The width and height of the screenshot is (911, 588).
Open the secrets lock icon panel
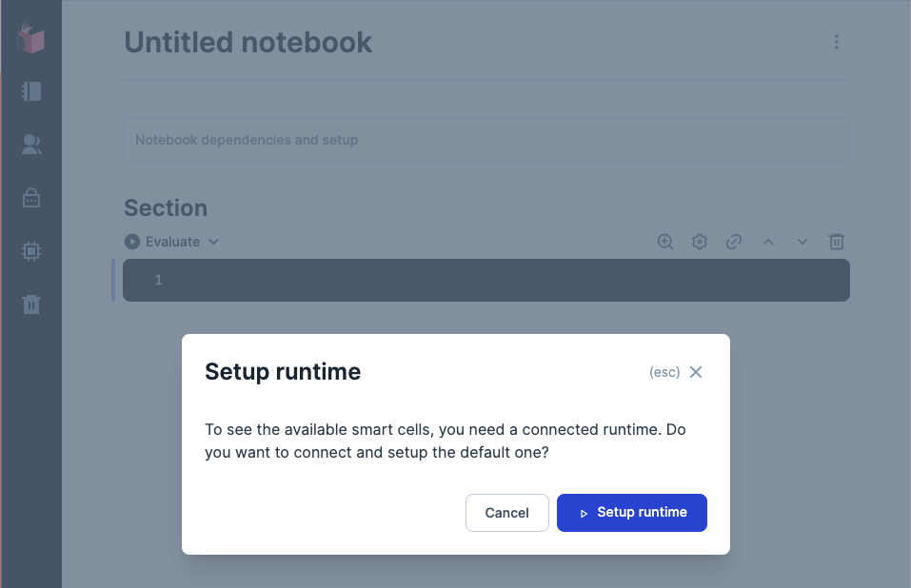tap(31, 198)
